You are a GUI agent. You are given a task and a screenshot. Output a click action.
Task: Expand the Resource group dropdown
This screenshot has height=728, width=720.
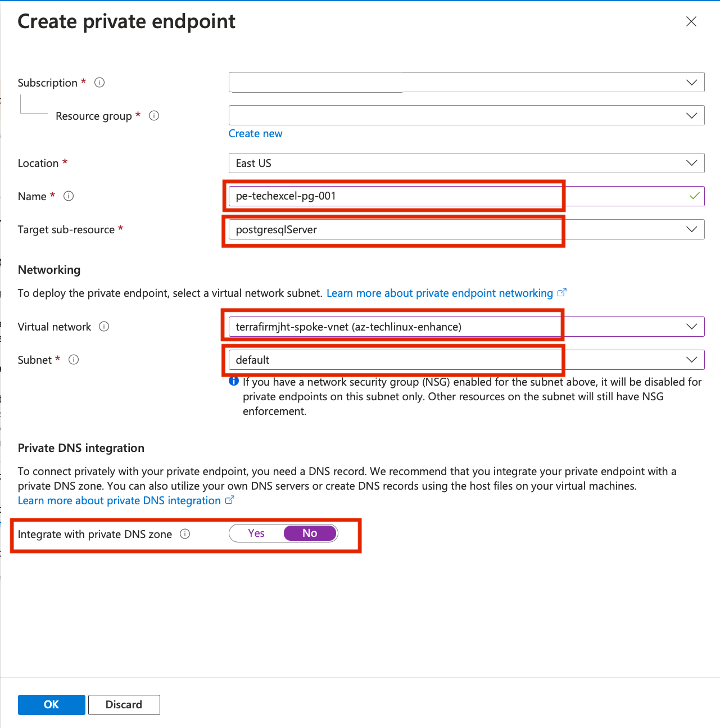(466, 116)
